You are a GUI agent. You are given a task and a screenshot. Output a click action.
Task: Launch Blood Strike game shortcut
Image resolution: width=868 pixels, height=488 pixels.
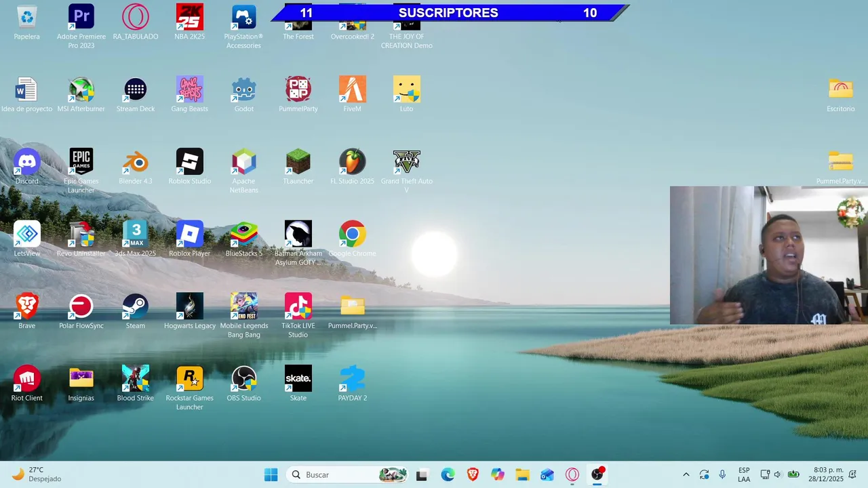136,379
